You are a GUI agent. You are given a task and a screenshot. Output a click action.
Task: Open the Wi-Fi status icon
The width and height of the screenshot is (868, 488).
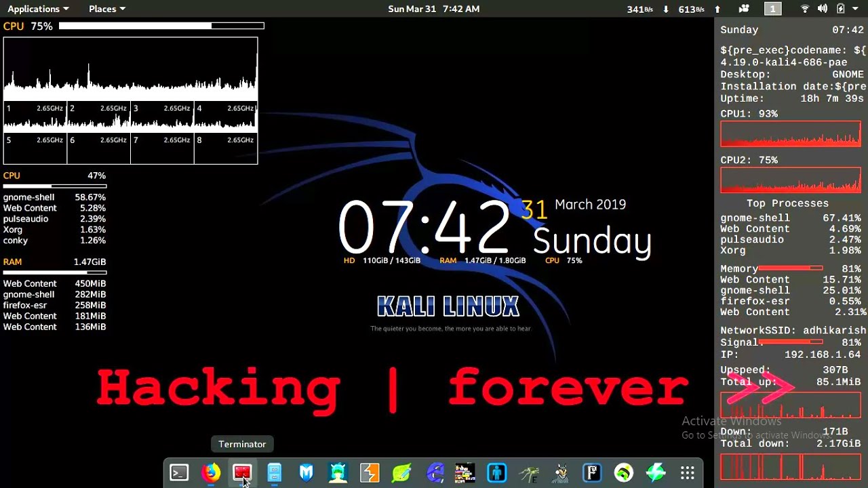pos(805,9)
